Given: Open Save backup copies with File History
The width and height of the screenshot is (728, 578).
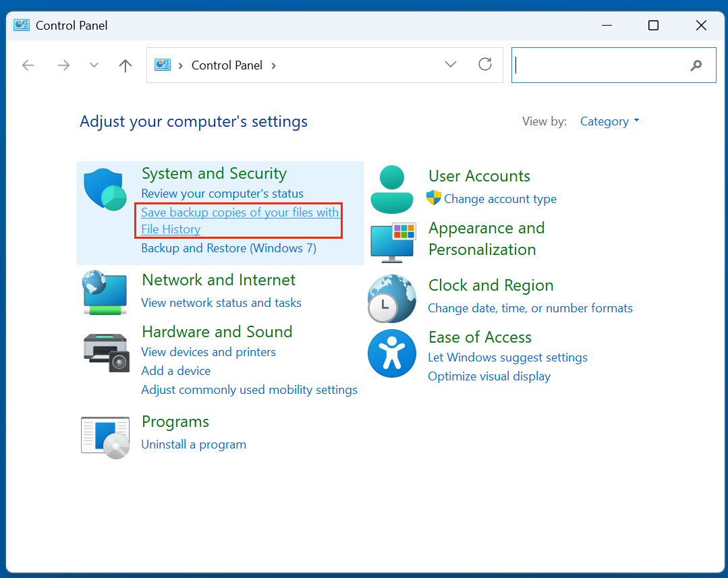Looking at the screenshot, I should tap(239, 221).
